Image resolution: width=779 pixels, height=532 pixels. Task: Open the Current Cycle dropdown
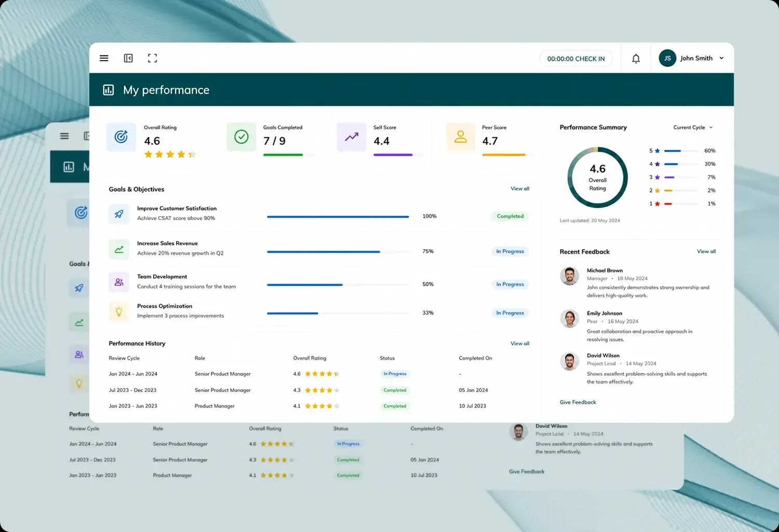coord(693,127)
